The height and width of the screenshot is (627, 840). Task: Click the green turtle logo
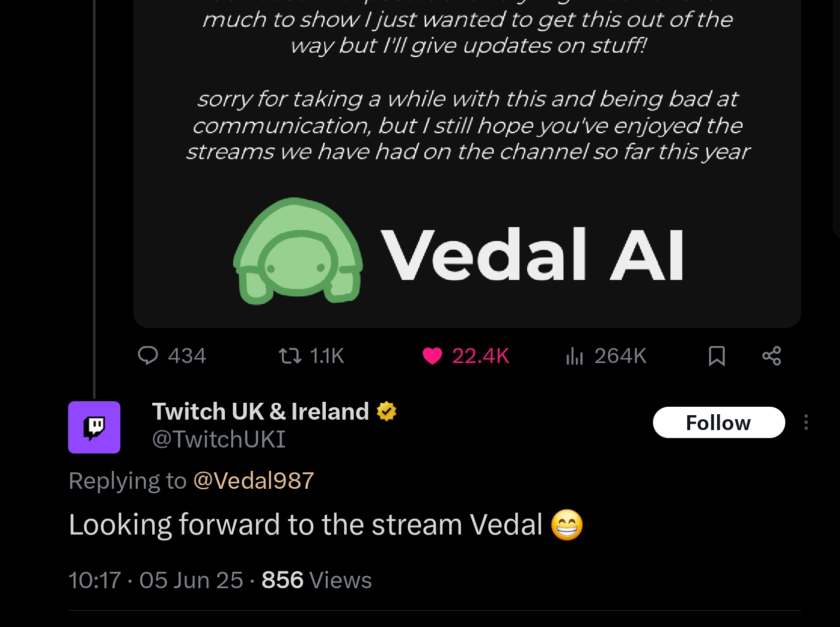(x=298, y=252)
